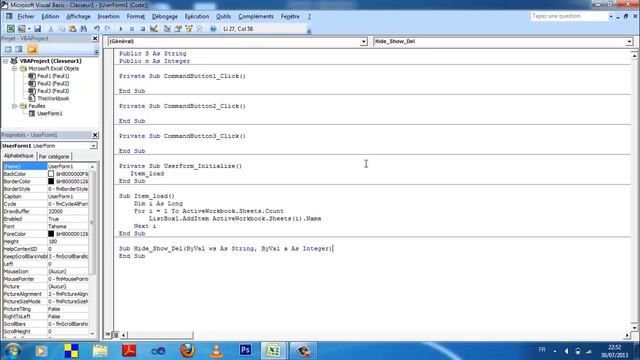Click the Toolbox icon in toolbar
Screen dimensions: 640x360
pyautogui.click(x=200, y=29)
